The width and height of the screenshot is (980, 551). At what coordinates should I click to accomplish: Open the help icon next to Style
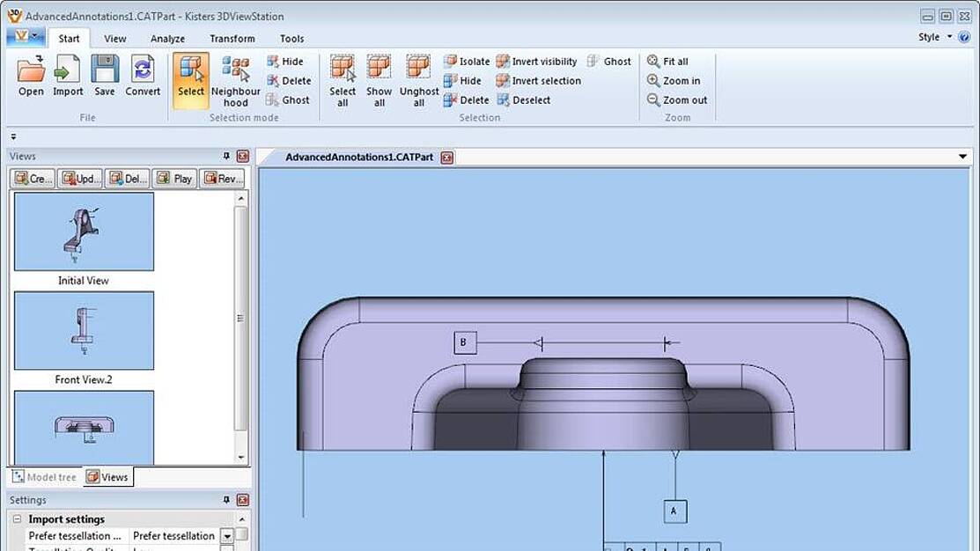coord(964,37)
